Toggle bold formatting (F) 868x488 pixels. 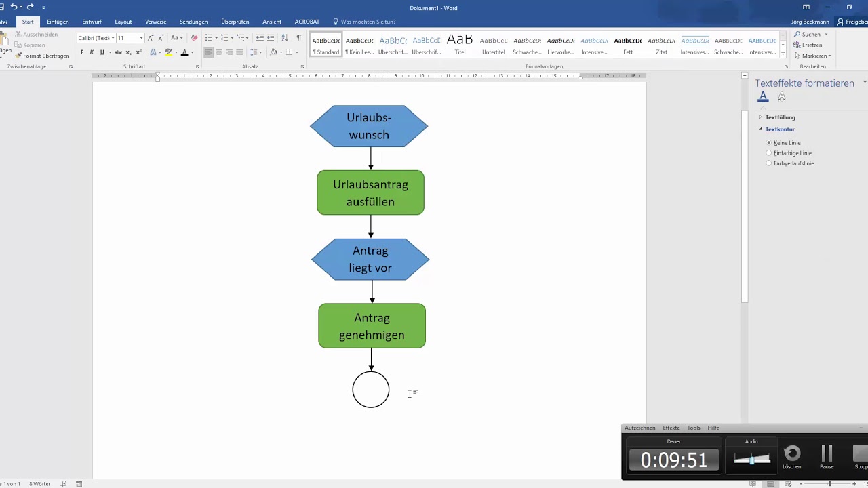pyautogui.click(x=82, y=52)
